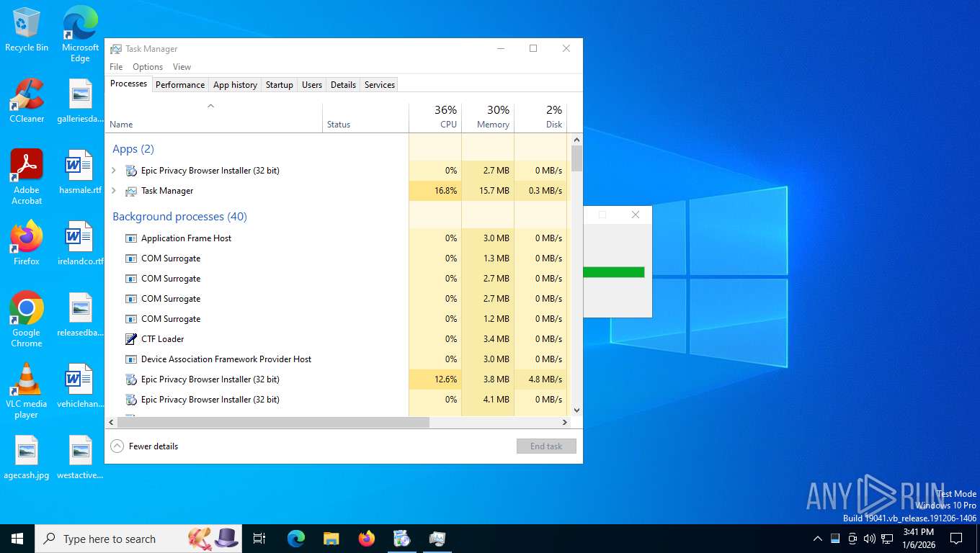Open the File menu
The height and width of the screenshot is (553, 980).
coord(116,67)
